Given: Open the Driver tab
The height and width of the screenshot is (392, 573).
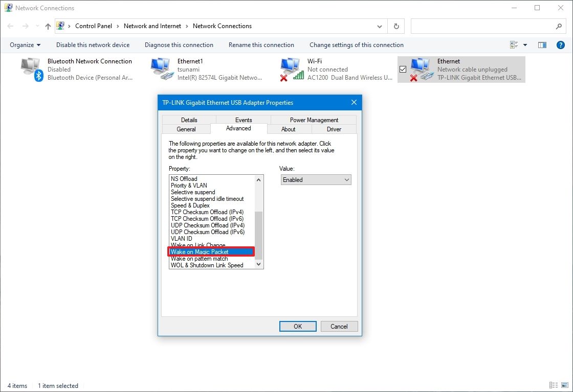Looking at the screenshot, I should coord(334,129).
